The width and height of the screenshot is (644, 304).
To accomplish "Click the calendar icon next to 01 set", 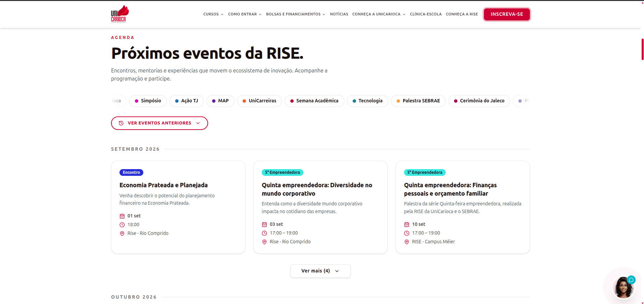I will [122, 216].
